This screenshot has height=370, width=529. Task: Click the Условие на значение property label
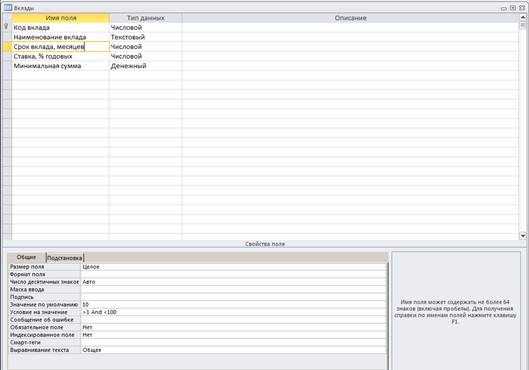point(38,312)
